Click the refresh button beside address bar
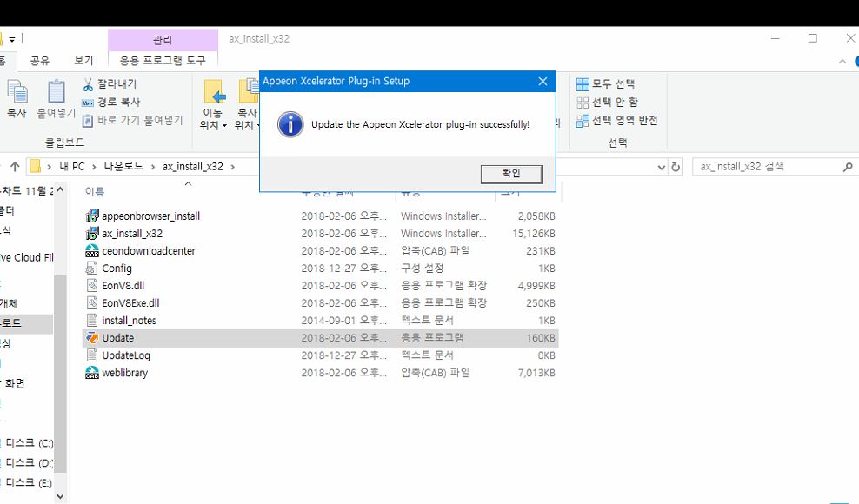 coord(676,167)
